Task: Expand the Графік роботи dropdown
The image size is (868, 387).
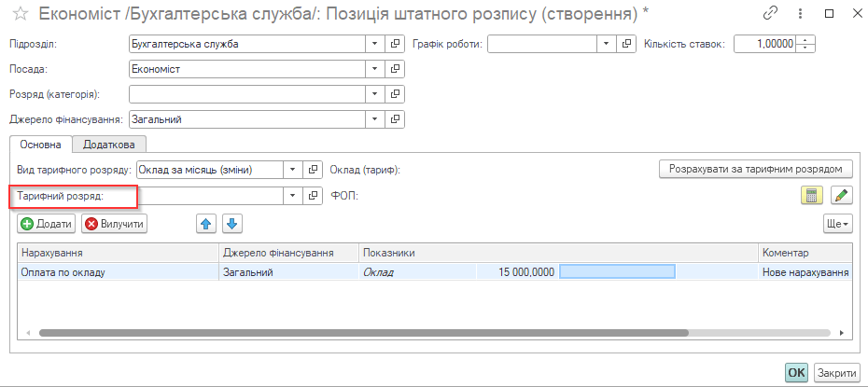Action: [x=606, y=44]
